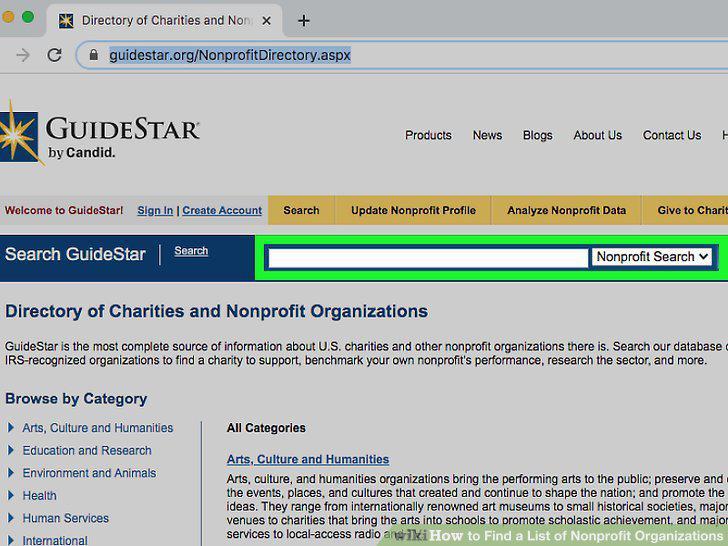Expand Environment and Animals category arrow
Image resolution: width=728 pixels, height=546 pixels.
11,473
